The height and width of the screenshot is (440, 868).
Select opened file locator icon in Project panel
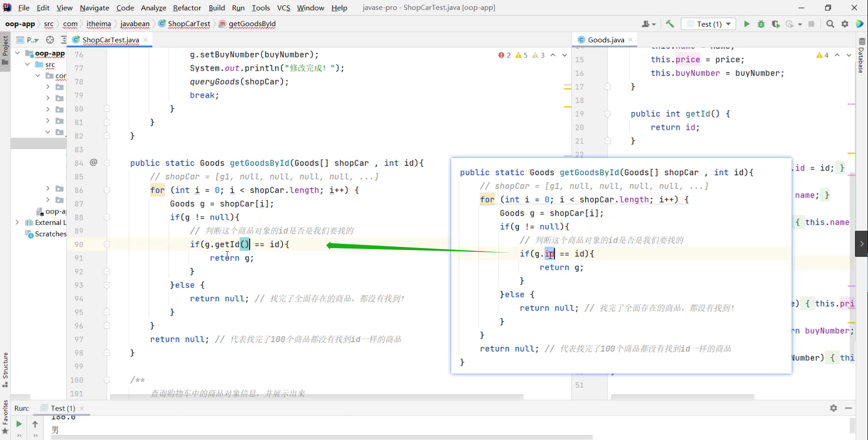pyautogui.click(x=50, y=40)
